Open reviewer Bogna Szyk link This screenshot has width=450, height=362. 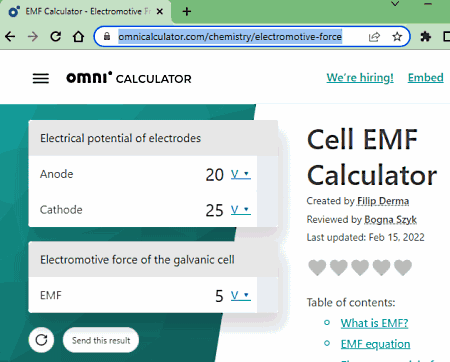390,219
